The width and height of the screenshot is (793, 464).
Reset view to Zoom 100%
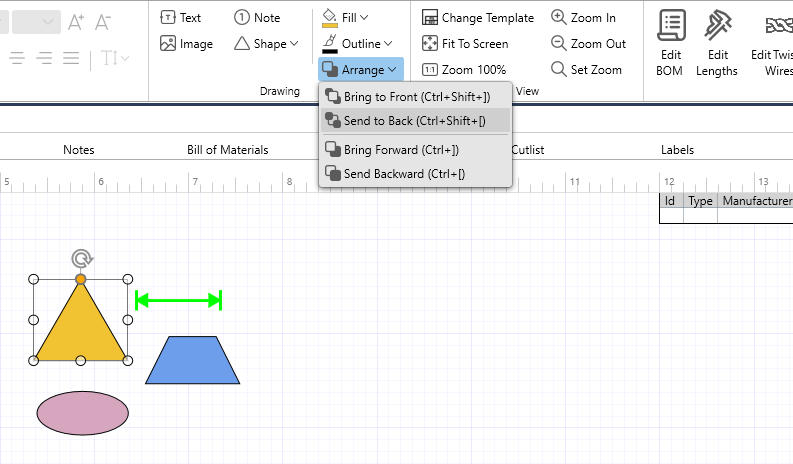tap(464, 70)
